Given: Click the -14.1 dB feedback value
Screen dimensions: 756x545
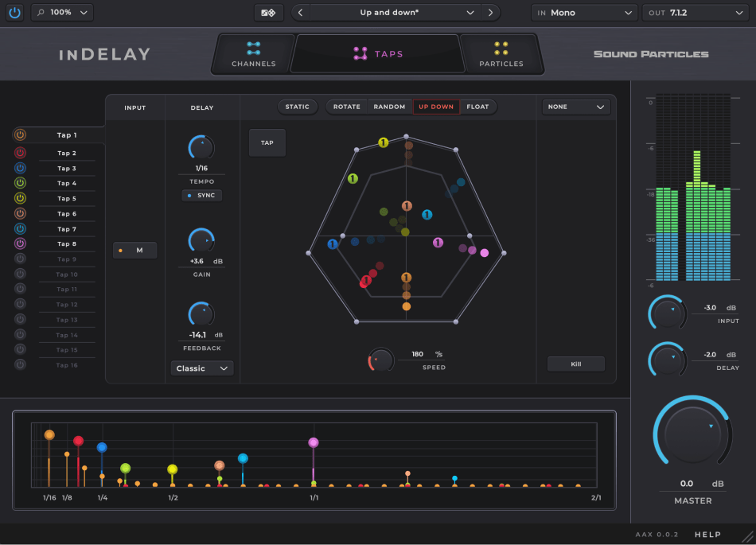Looking at the screenshot, I should click(x=197, y=334).
